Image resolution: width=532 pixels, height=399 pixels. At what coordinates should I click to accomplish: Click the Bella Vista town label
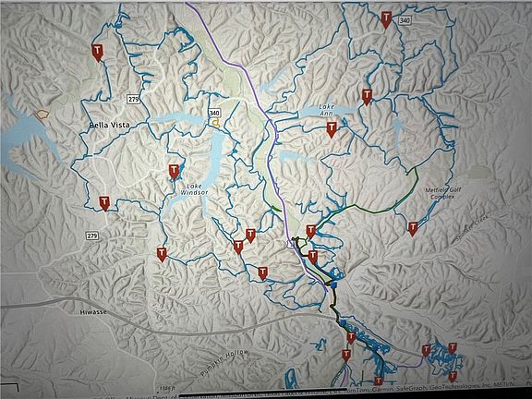(x=109, y=126)
